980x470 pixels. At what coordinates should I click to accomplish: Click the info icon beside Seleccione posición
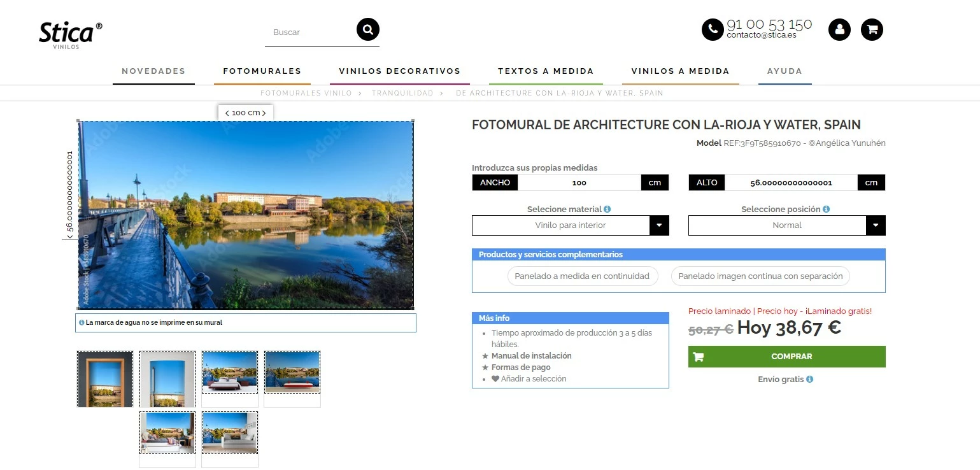(x=826, y=209)
